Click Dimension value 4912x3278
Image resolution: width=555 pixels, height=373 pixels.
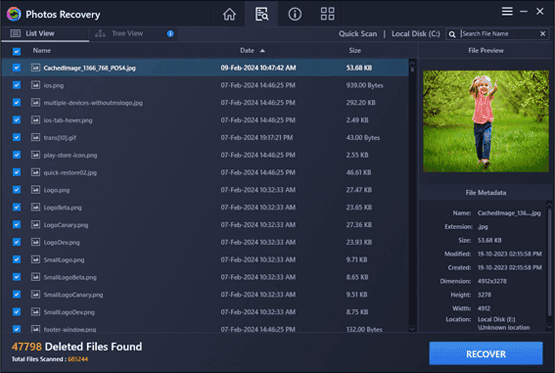[x=492, y=281]
